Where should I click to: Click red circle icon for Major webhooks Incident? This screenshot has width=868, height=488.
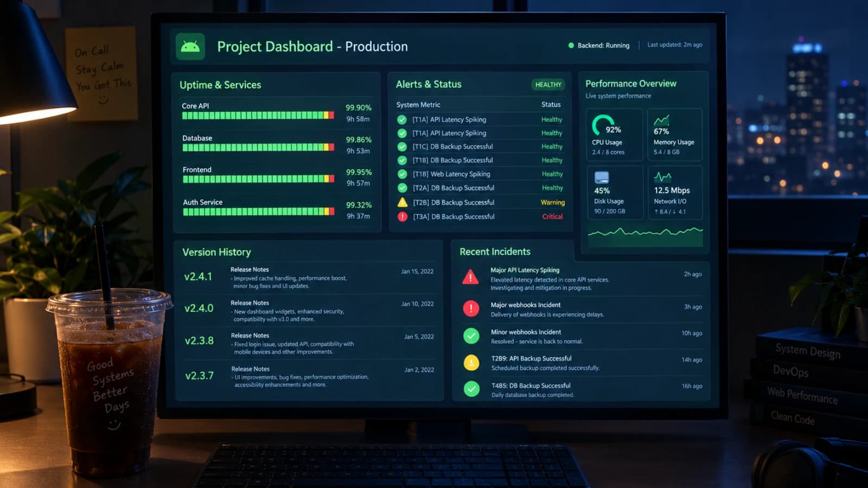pyautogui.click(x=471, y=309)
